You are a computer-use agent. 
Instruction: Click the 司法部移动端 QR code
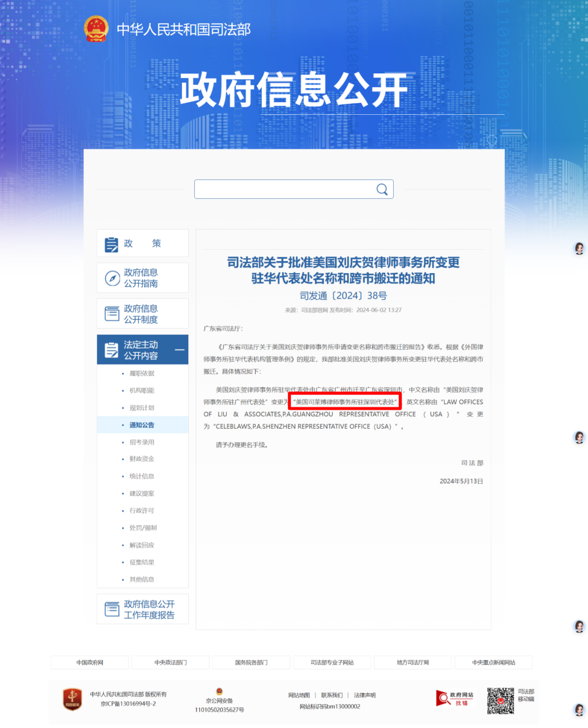click(500, 700)
